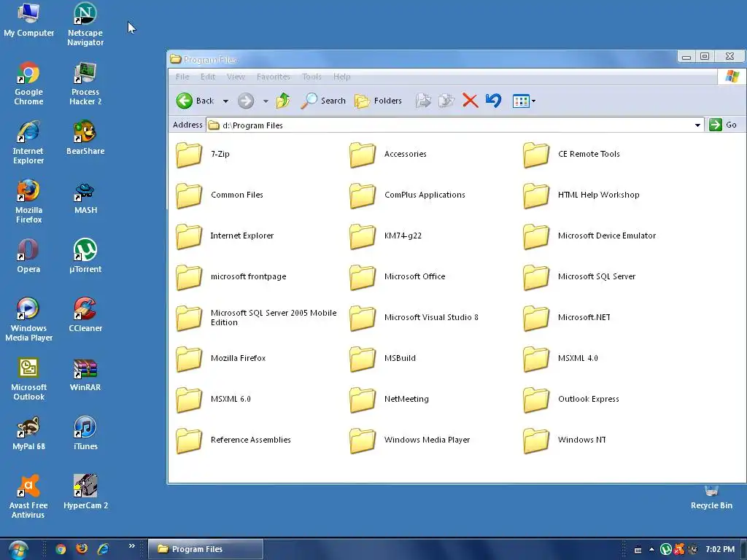Screen dimensions: 747x560
Task: Go up one folder level
Action: [x=283, y=101]
